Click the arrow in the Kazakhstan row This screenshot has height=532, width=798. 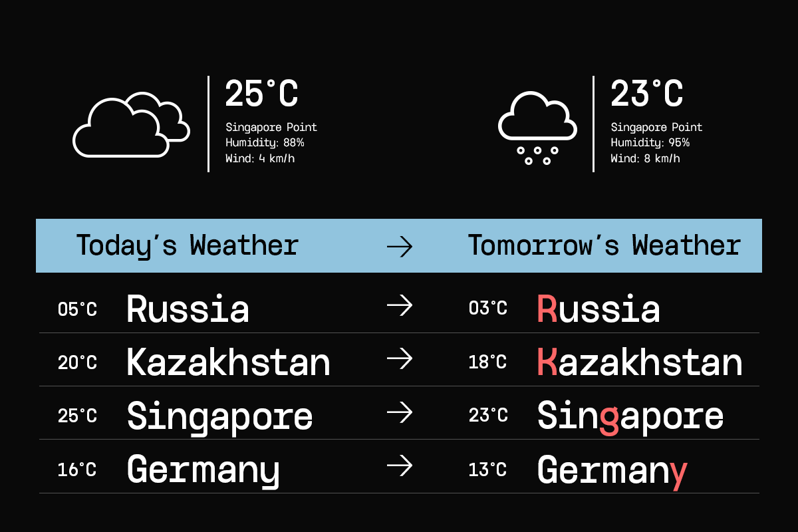[400, 360]
